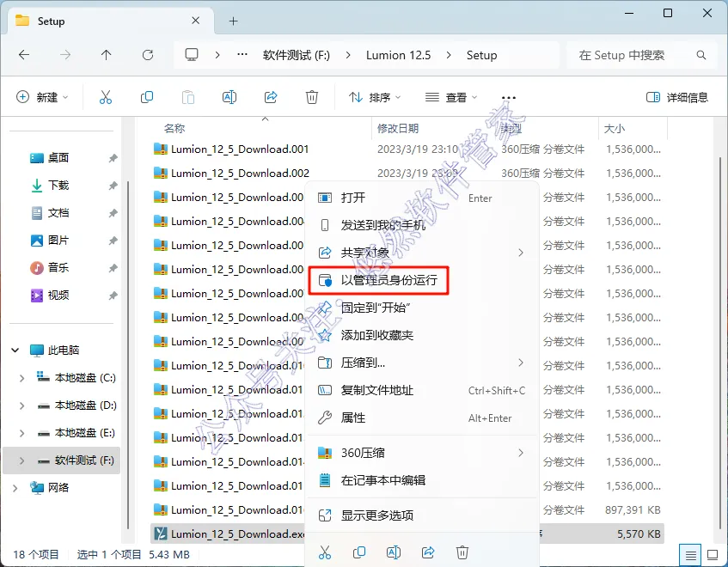Go to 视频 in Quick access
The height and width of the screenshot is (567, 728).
(x=58, y=295)
